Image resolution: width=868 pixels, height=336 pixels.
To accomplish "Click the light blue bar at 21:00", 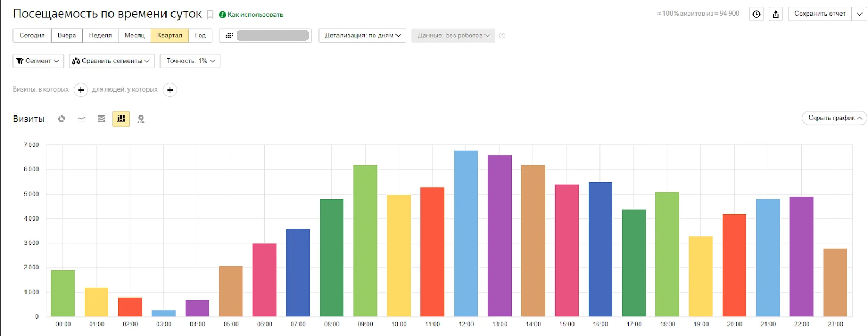I will (x=768, y=258).
